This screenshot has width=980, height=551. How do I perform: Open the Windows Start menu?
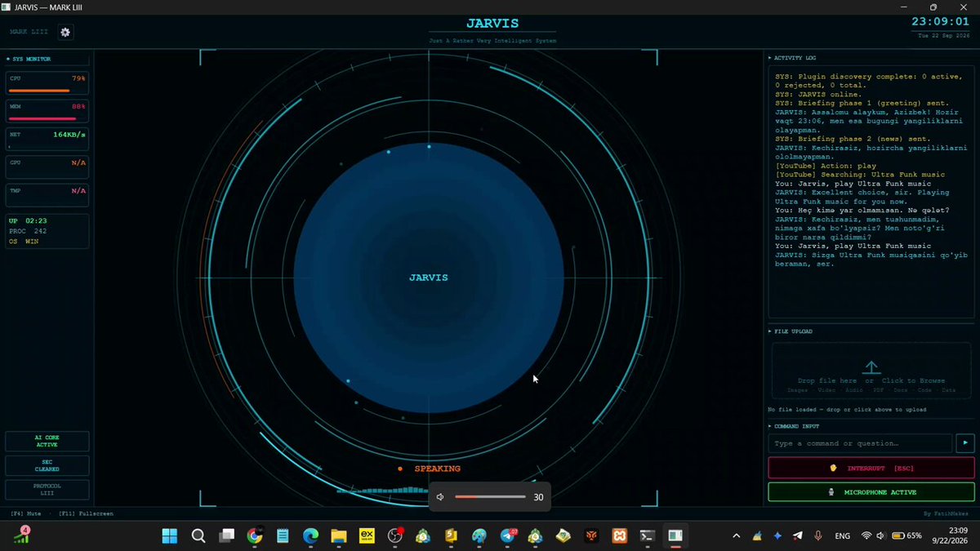(170, 536)
